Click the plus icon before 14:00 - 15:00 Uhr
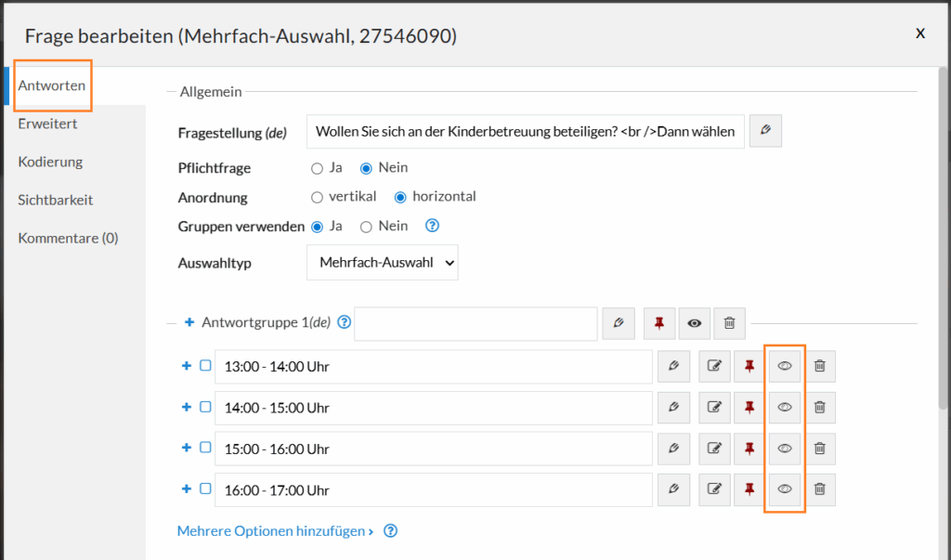 [x=187, y=408]
